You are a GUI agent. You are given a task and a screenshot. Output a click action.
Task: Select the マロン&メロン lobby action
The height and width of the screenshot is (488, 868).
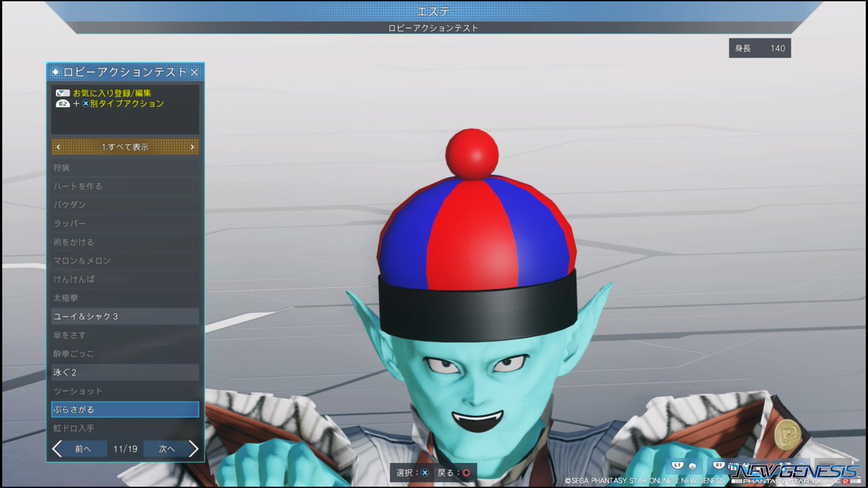coord(125,260)
